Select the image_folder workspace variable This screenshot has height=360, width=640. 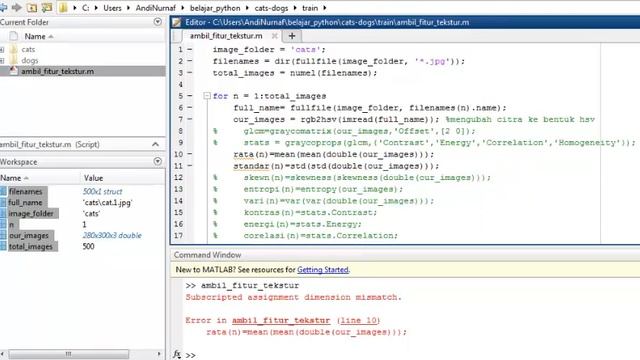coord(31,213)
